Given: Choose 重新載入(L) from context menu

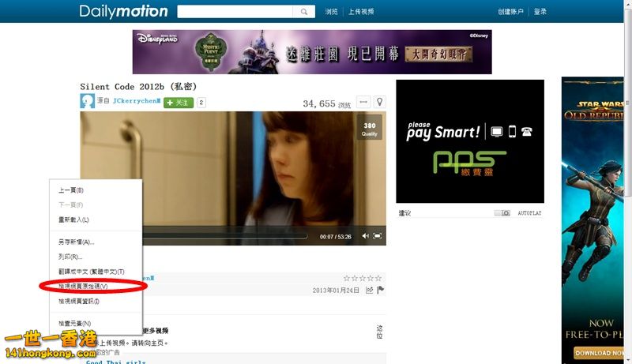Looking at the screenshot, I should click(x=73, y=220).
